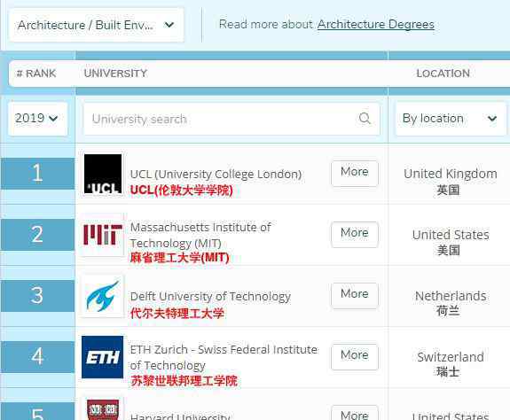
Task: Click the UCL logo thumbnail
Action: (103, 174)
